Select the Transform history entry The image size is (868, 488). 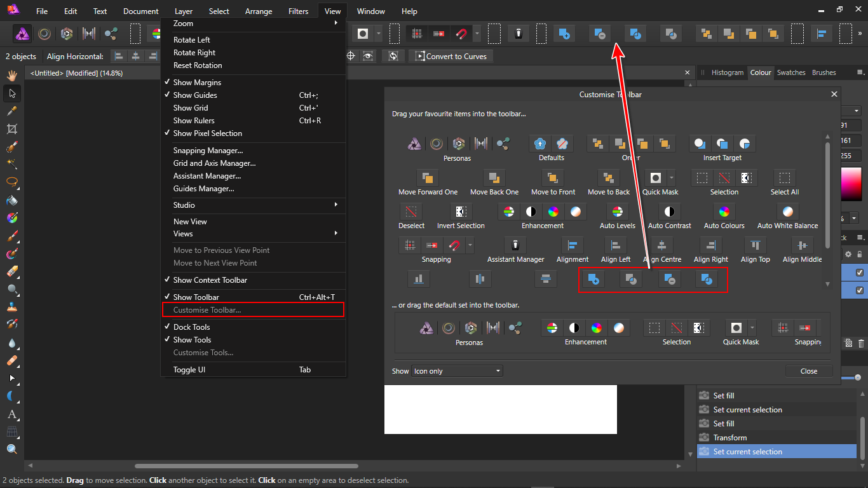pos(776,438)
